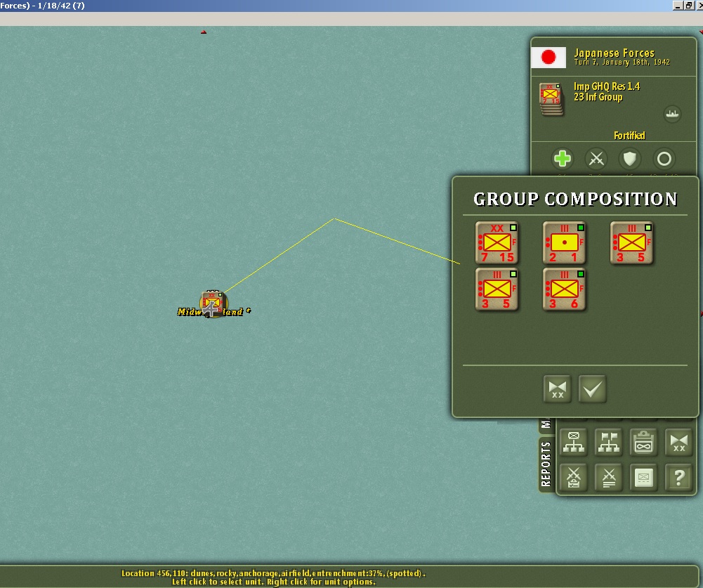The height and width of the screenshot is (588, 703).
Task: Open the unit card report icon
Action: tap(643, 478)
